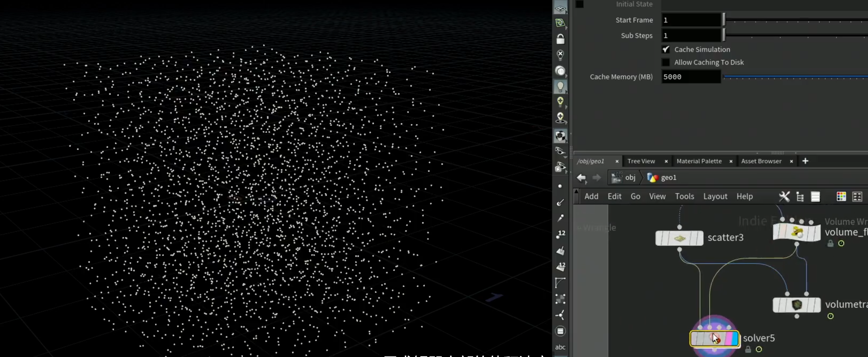
Task: Add a new pane tab with plus
Action: point(805,161)
